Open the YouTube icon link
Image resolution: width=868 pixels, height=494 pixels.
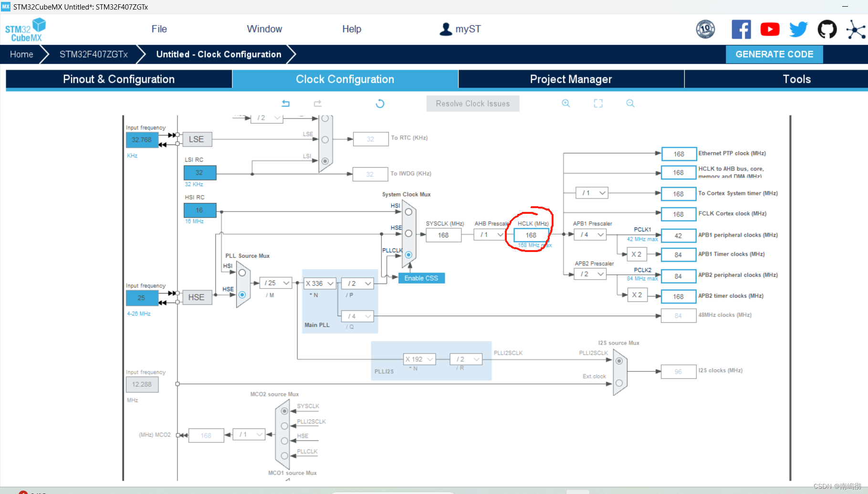tap(770, 29)
